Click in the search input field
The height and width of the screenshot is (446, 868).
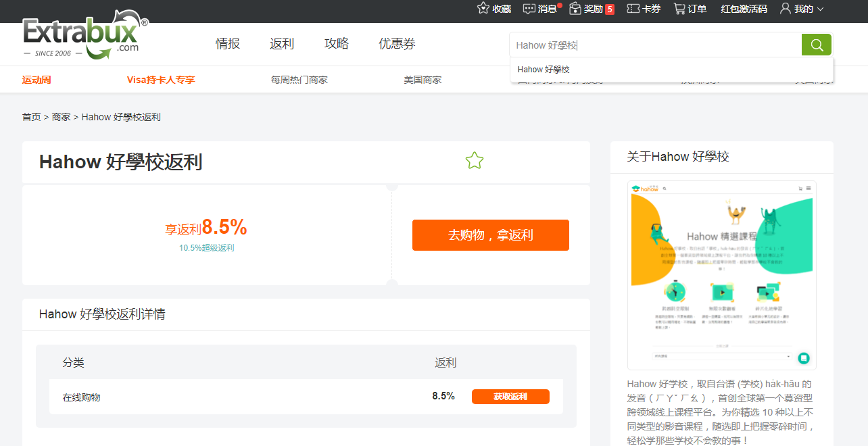point(654,45)
